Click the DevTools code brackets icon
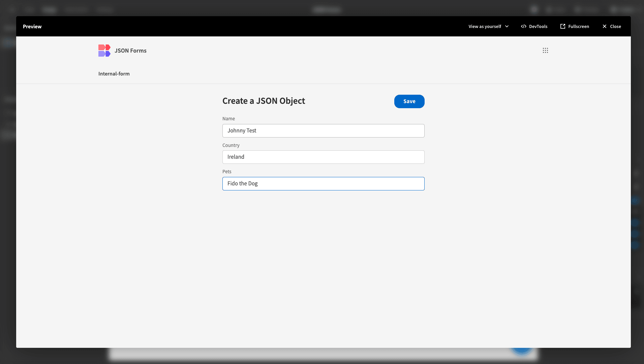Image resolution: width=644 pixels, height=364 pixels. pos(524,27)
